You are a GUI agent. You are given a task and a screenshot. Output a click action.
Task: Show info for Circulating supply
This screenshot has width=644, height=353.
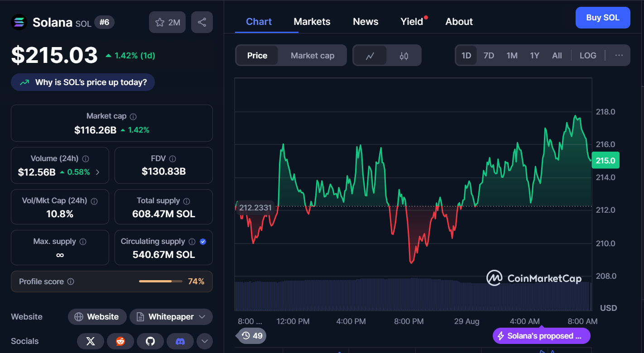coord(192,242)
